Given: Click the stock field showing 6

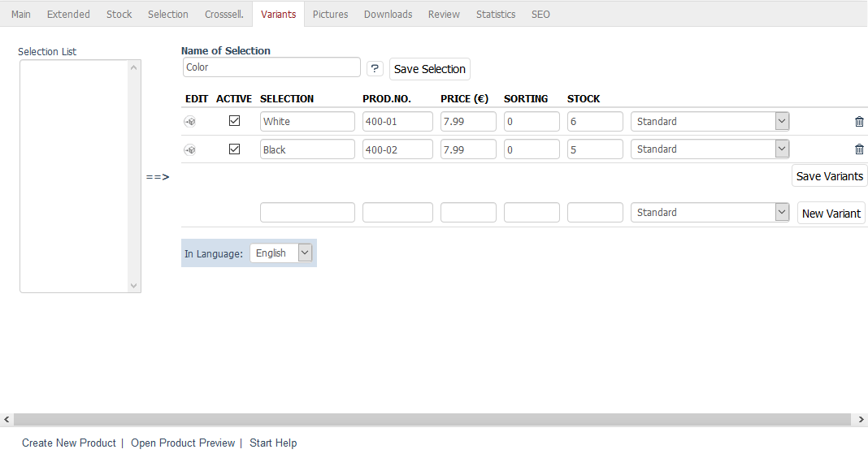Looking at the screenshot, I should coord(595,122).
